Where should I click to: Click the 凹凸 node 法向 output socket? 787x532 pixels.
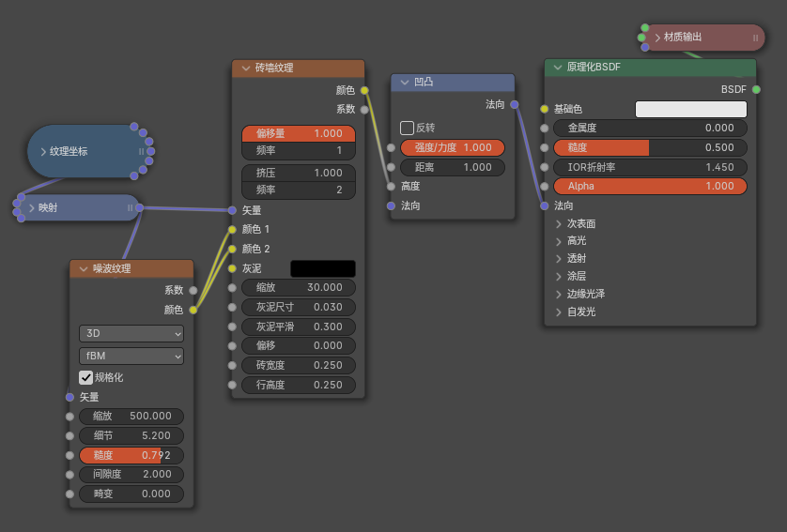point(514,104)
